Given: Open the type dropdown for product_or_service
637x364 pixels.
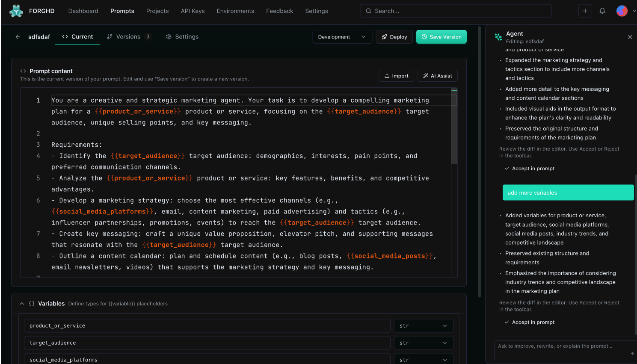Looking at the screenshot, I should point(424,326).
